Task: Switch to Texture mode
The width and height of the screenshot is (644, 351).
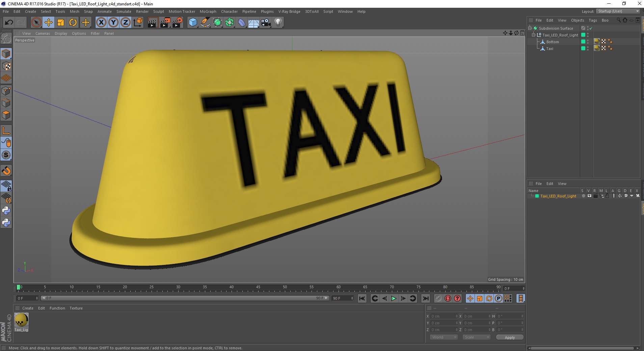Action: coord(6,66)
